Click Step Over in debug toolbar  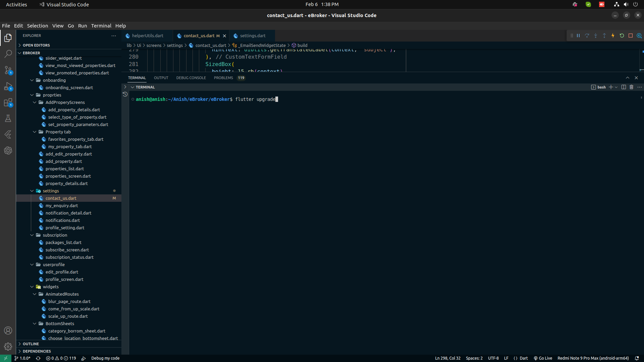[587, 36]
